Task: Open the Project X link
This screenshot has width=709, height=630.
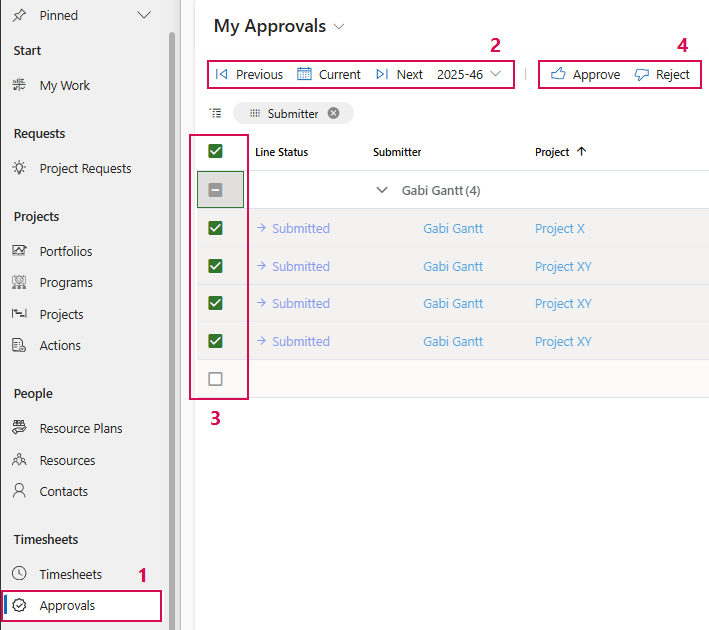Action: tap(560, 228)
